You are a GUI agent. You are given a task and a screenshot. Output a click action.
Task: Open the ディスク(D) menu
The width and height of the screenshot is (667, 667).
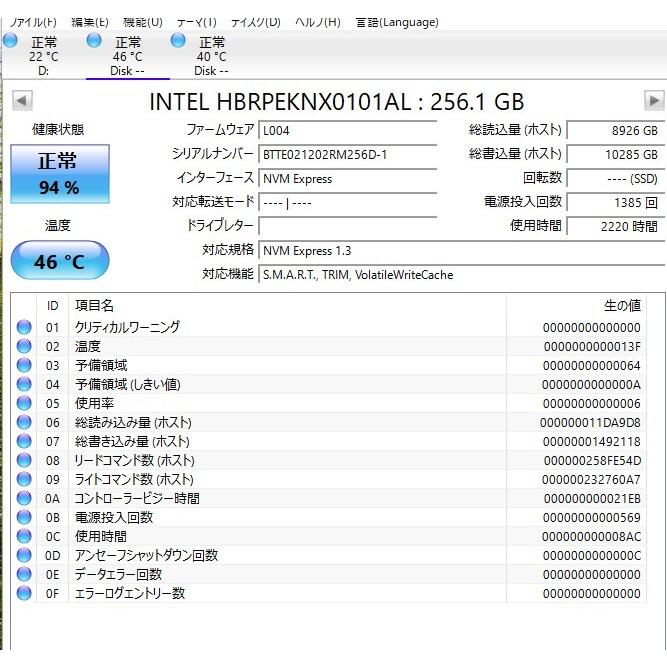point(256,22)
